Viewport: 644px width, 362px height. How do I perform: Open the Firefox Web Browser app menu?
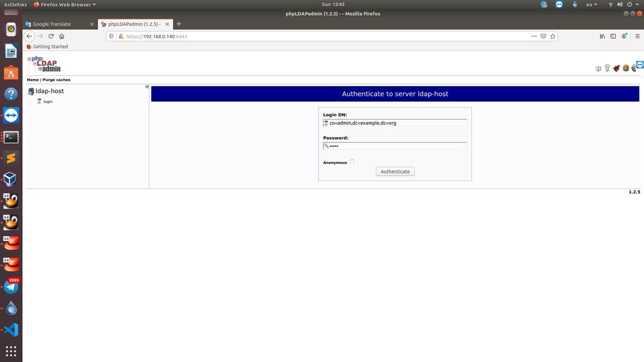pos(64,5)
